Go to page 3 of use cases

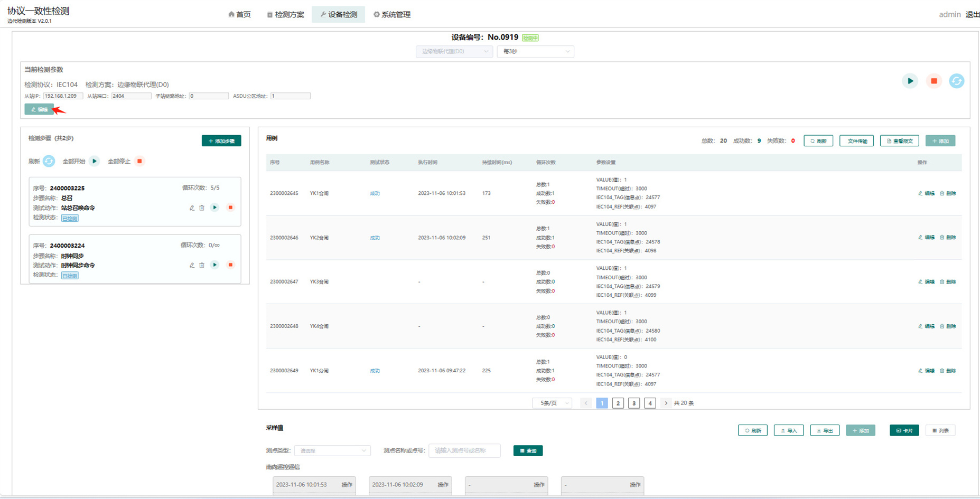(634, 403)
